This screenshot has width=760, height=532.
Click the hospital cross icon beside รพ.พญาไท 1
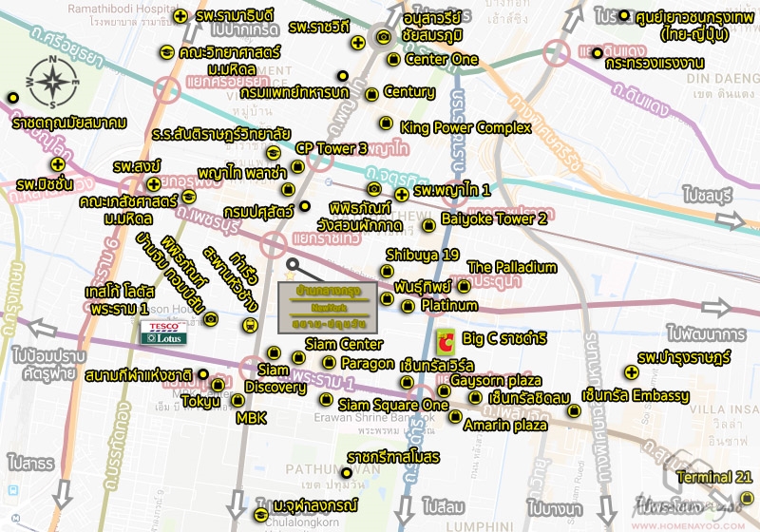click(x=401, y=195)
